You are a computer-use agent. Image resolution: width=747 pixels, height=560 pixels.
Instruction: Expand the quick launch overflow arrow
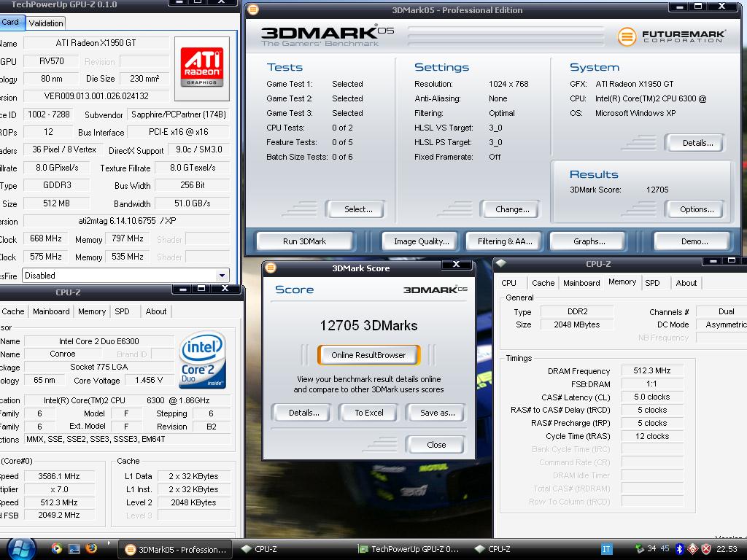[x=109, y=542]
